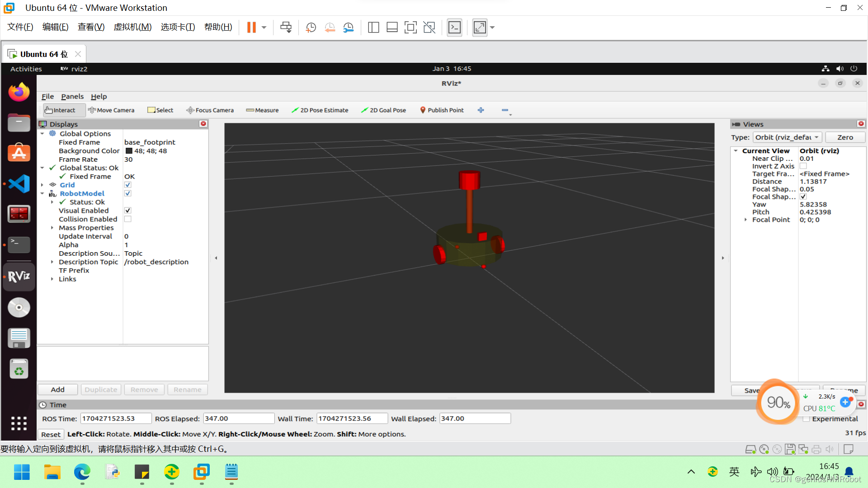The width and height of the screenshot is (868, 488).
Task: Open the File menu
Action: click(x=47, y=97)
